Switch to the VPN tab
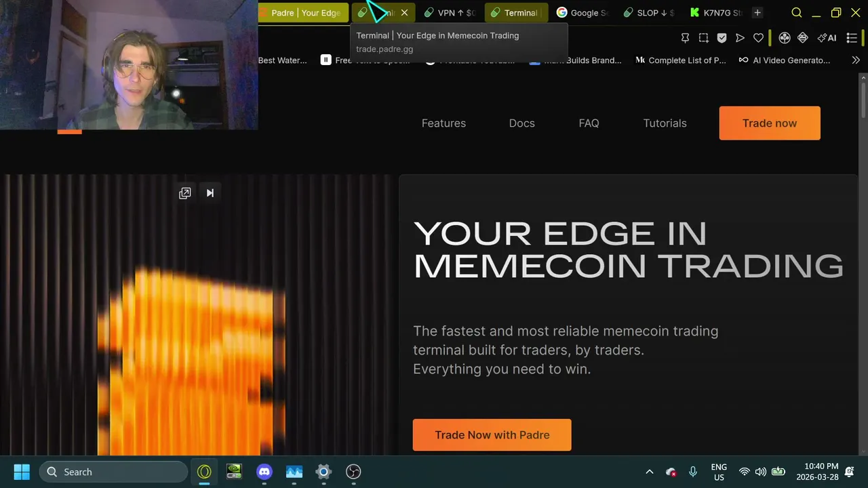 point(450,12)
